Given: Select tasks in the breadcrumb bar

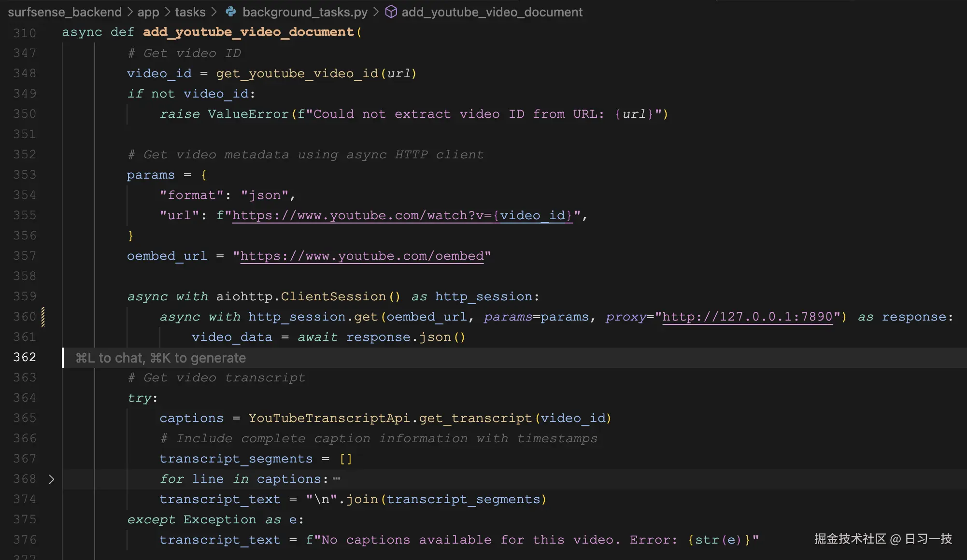Looking at the screenshot, I should (190, 12).
